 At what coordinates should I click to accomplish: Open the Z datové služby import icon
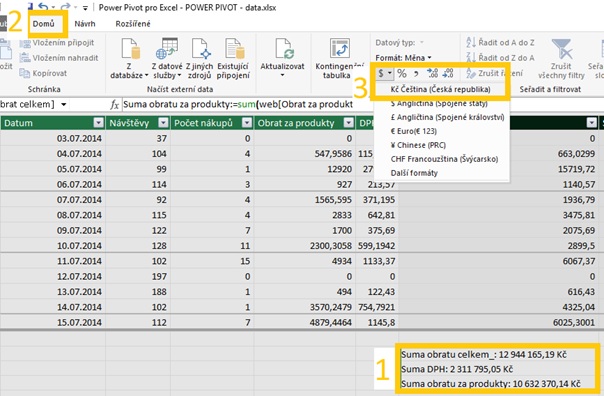(x=167, y=50)
